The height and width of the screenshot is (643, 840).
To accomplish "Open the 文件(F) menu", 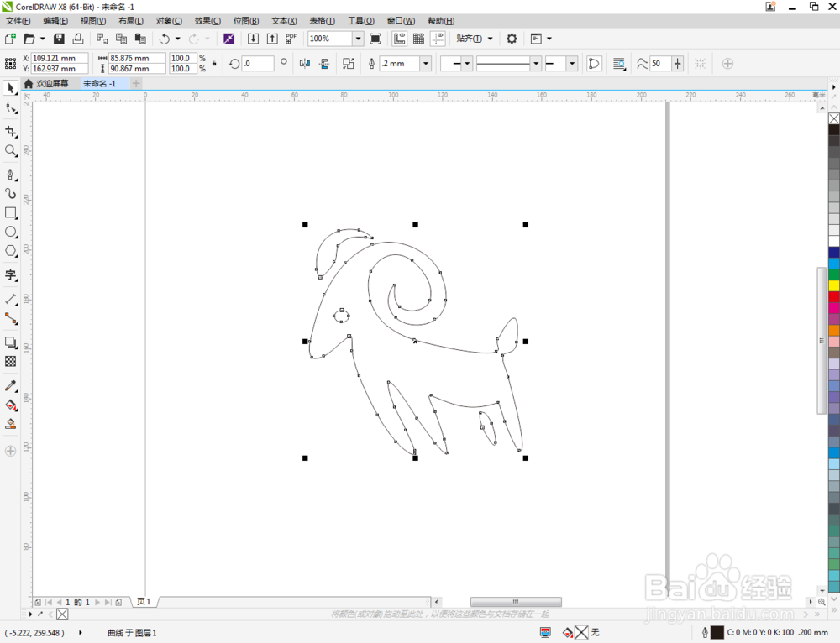I will pyautogui.click(x=18, y=21).
